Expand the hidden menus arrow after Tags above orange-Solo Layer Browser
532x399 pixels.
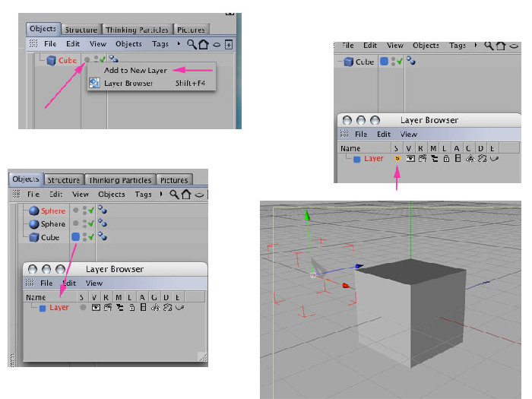tap(476, 45)
